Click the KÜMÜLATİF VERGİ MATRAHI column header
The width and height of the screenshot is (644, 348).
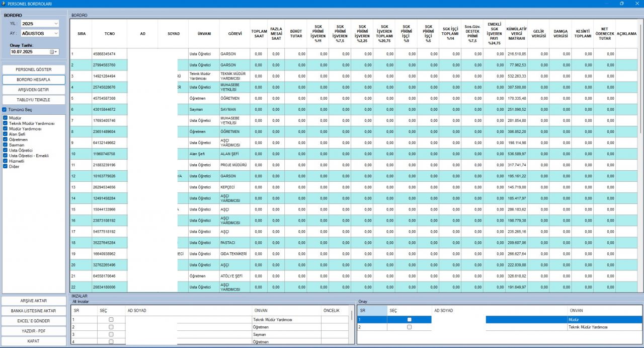point(516,34)
